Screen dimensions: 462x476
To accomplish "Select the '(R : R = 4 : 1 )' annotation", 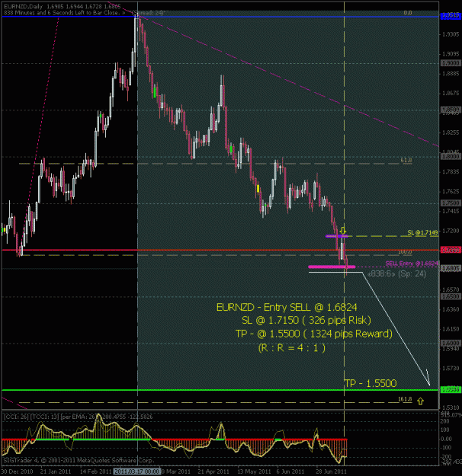I will (x=292, y=347).
